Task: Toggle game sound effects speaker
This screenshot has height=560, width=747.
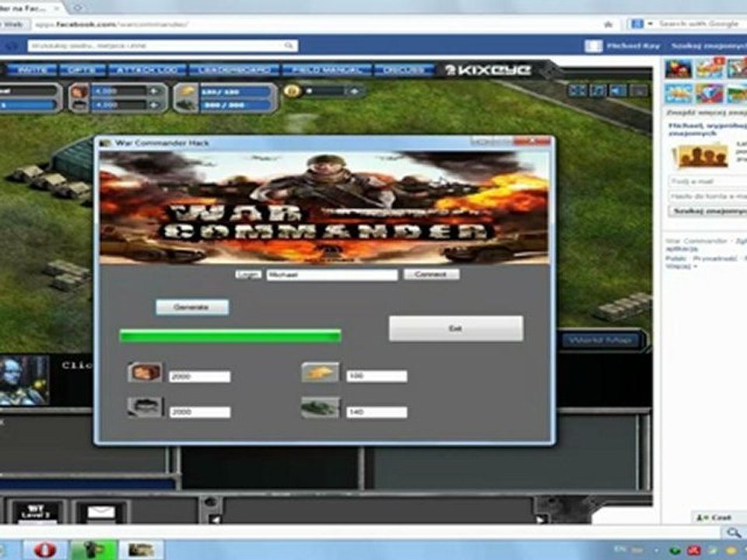Action: (619, 90)
